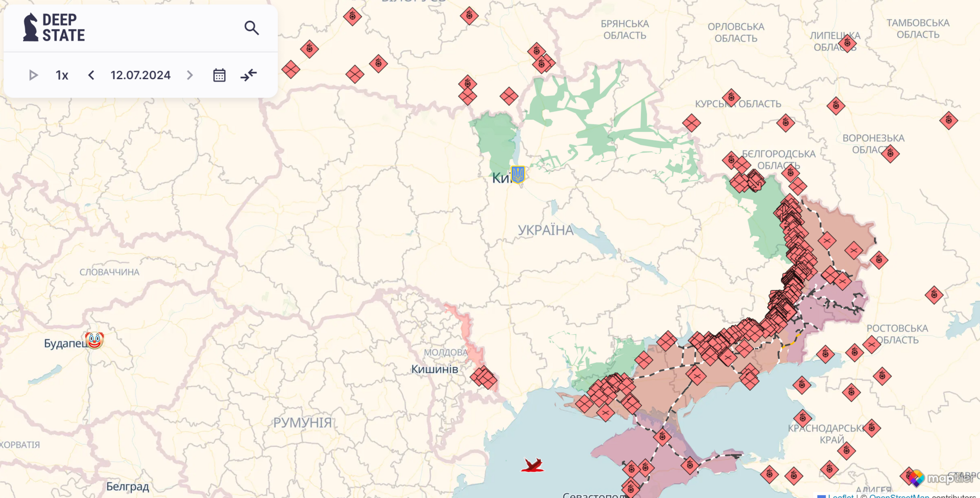Click the РУМУНІЯ country label
980x498 pixels.
point(303,423)
